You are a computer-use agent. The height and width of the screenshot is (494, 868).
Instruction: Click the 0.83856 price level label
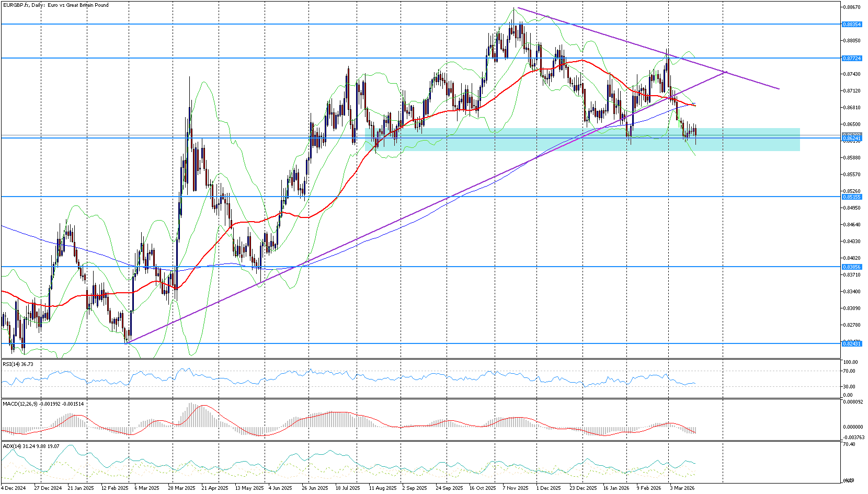pyautogui.click(x=852, y=267)
